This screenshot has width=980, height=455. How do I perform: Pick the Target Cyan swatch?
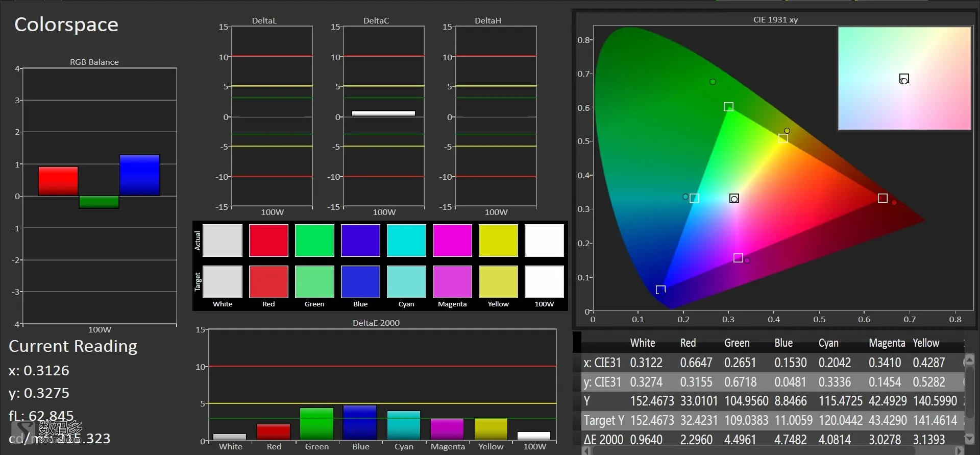[x=406, y=282]
